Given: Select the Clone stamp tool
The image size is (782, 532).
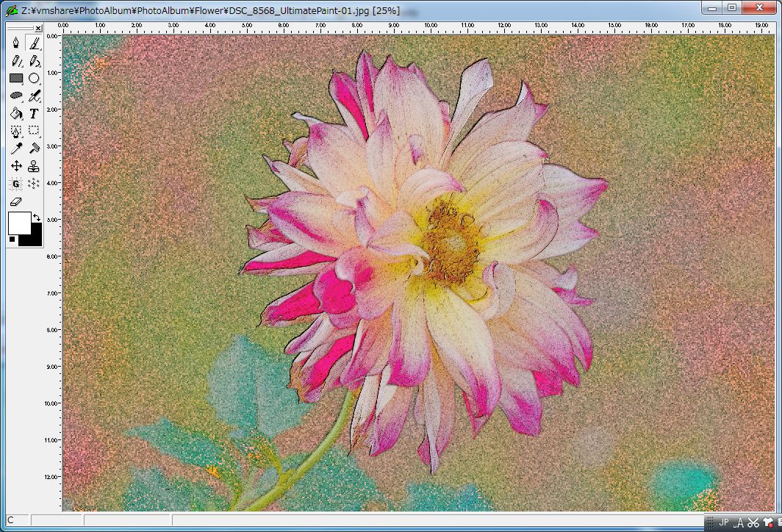Looking at the screenshot, I should pos(34,165).
